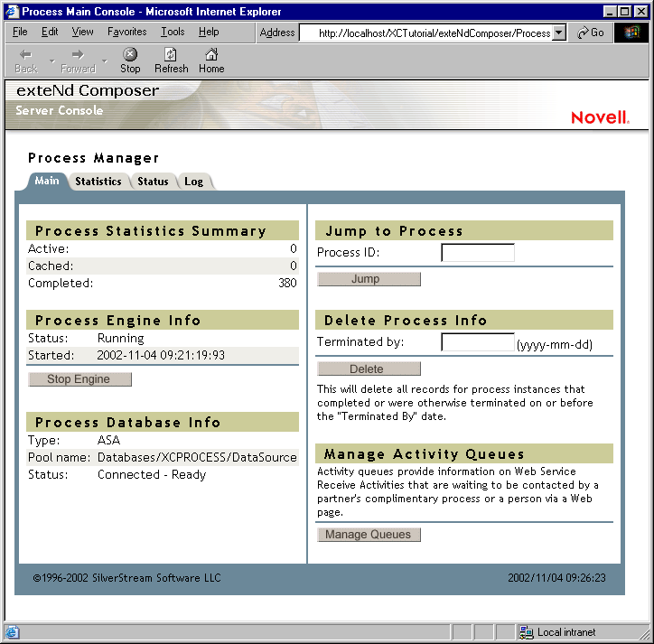Click the Internet Explorer icon in the title bar
Viewport: 654px width, 644px height.
(12, 11)
